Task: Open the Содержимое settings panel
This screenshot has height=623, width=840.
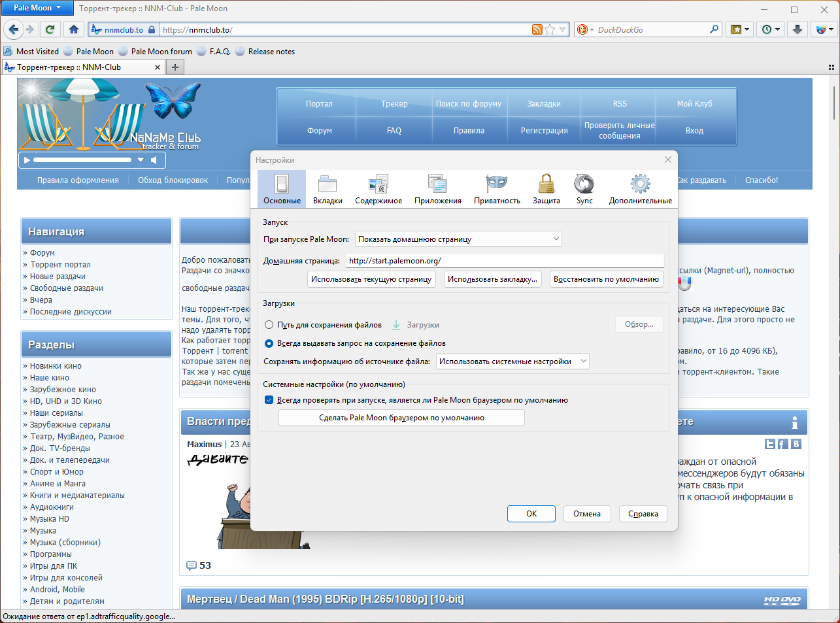Action: tap(378, 189)
